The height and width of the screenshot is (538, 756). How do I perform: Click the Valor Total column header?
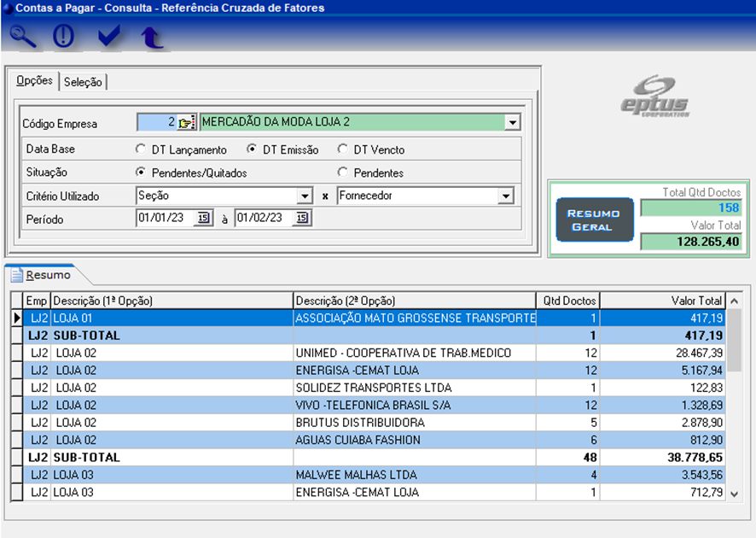tap(664, 301)
